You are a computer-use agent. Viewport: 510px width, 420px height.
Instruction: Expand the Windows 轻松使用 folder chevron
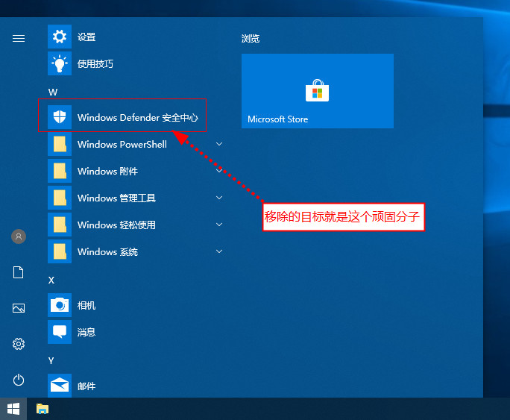pos(219,225)
